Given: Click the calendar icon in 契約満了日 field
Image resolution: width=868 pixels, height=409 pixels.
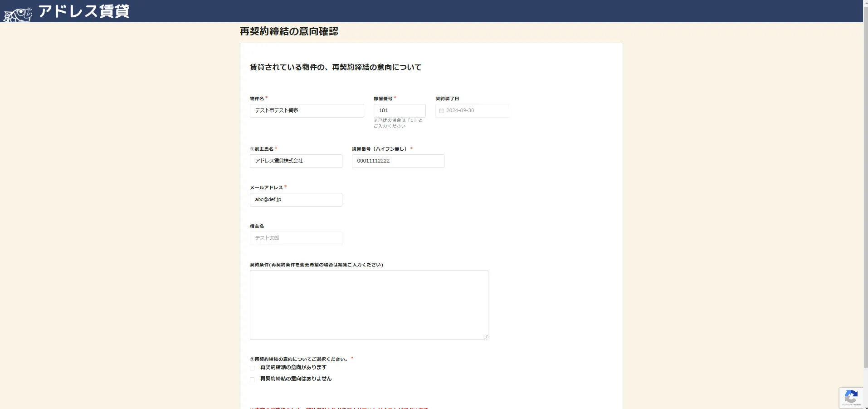Looking at the screenshot, I should pos(441,111).
